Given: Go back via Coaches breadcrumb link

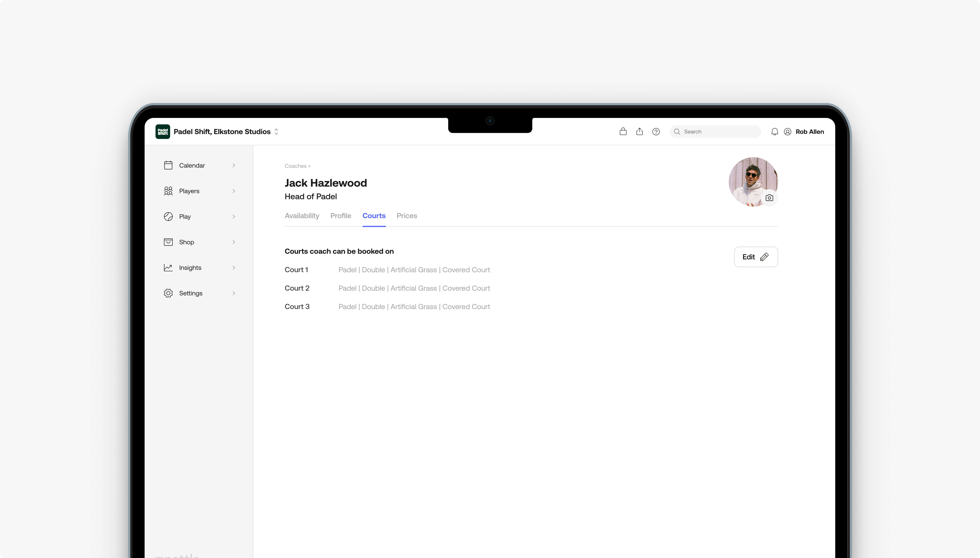Looking at the screenshot, I should pos(295,166).
